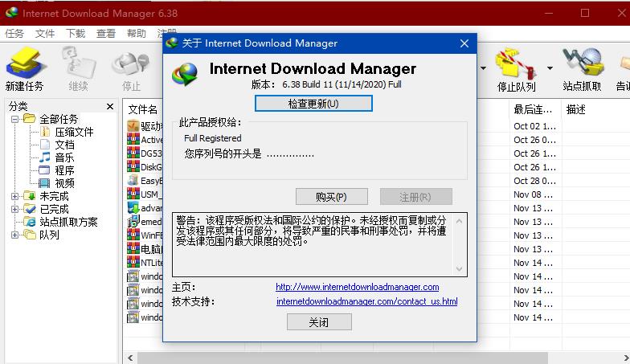Select 程序 category
Image resolution: width=630 pixels, height=364 pixels.
tap(64, 170)
